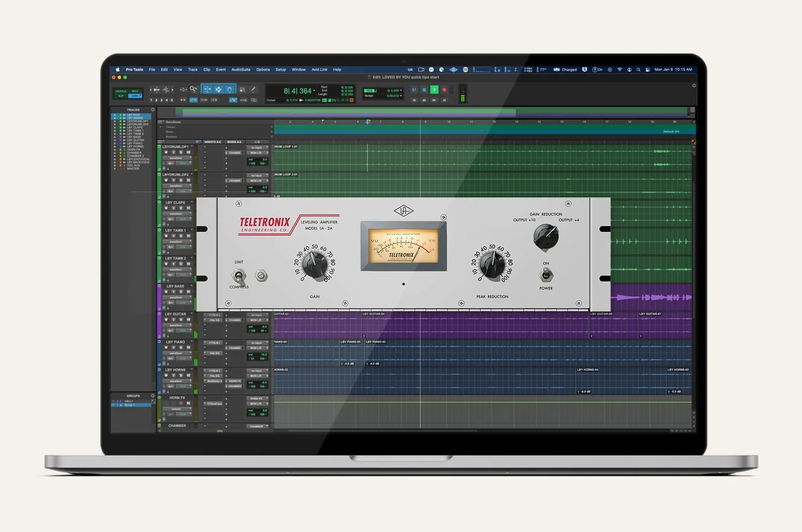Select the Zoomer (magnifier) tool
Viewport: 802px width, 532px height.
point(193,89)
